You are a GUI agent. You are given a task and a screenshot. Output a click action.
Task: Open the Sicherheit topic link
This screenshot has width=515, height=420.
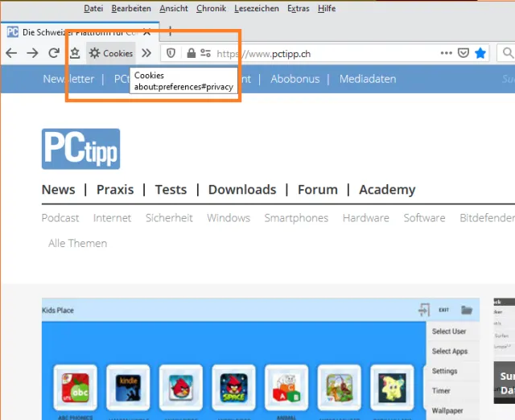(x=169, y=218)
